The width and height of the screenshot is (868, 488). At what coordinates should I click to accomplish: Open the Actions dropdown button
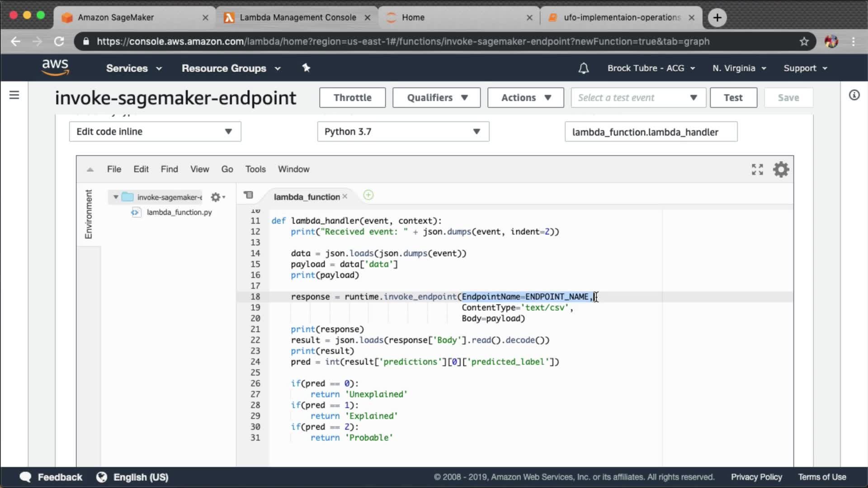click(x=525, y=98)
